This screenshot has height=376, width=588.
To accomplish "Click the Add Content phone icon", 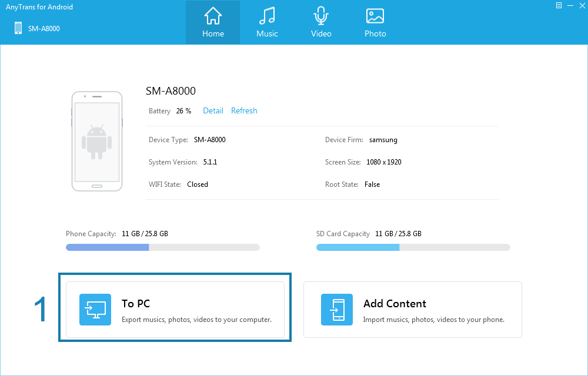I will click(x=337, y=310).
